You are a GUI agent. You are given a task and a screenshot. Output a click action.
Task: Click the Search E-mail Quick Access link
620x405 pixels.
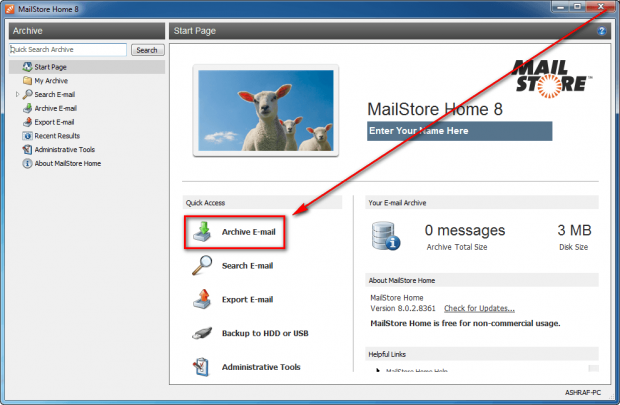[x=248, y=266]
